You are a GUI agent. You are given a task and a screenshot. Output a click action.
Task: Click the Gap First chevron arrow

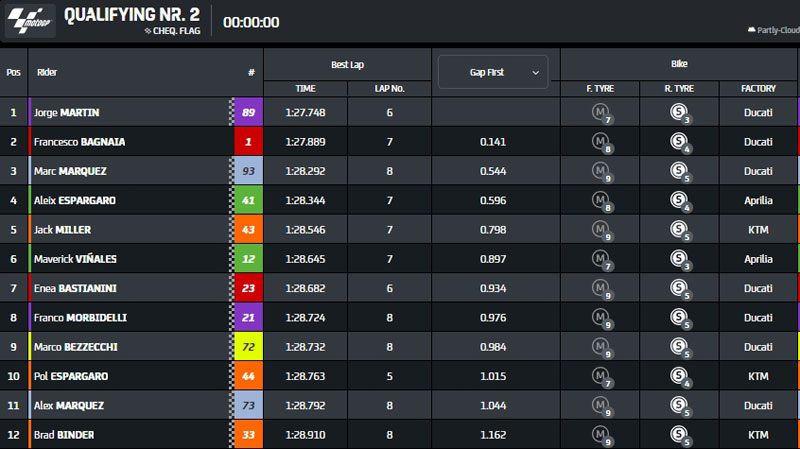[x=536, y=72]
